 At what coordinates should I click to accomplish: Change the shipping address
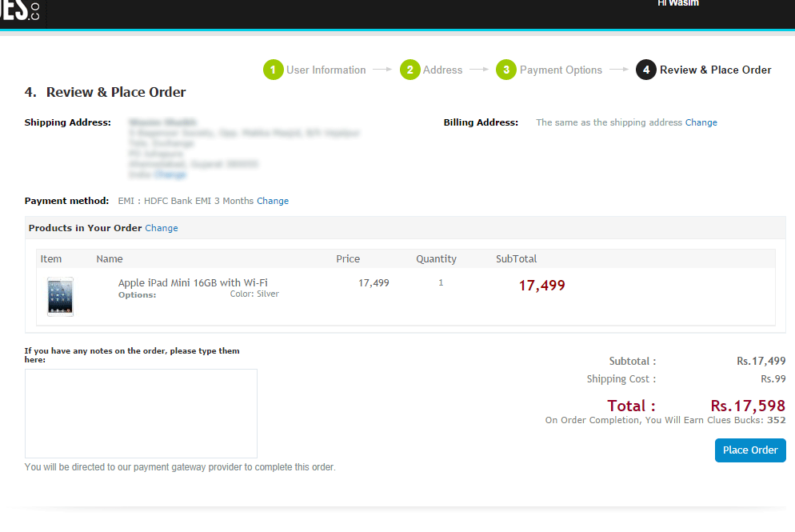(170, 174)
